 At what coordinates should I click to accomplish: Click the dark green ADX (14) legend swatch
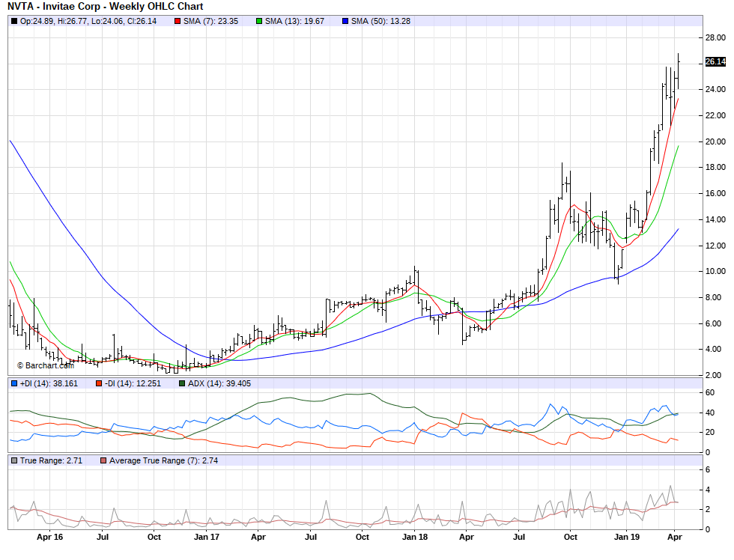pyautogui.click(x=182, y=383)
